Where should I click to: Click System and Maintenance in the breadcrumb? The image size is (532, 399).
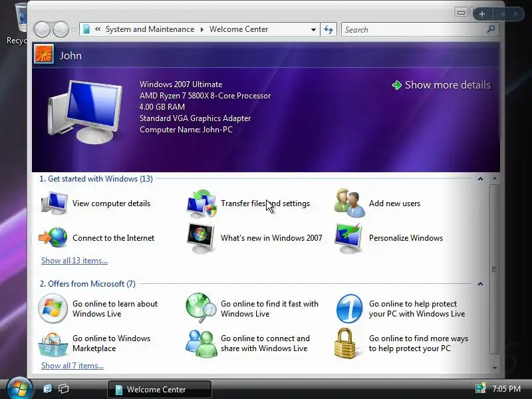150,29
